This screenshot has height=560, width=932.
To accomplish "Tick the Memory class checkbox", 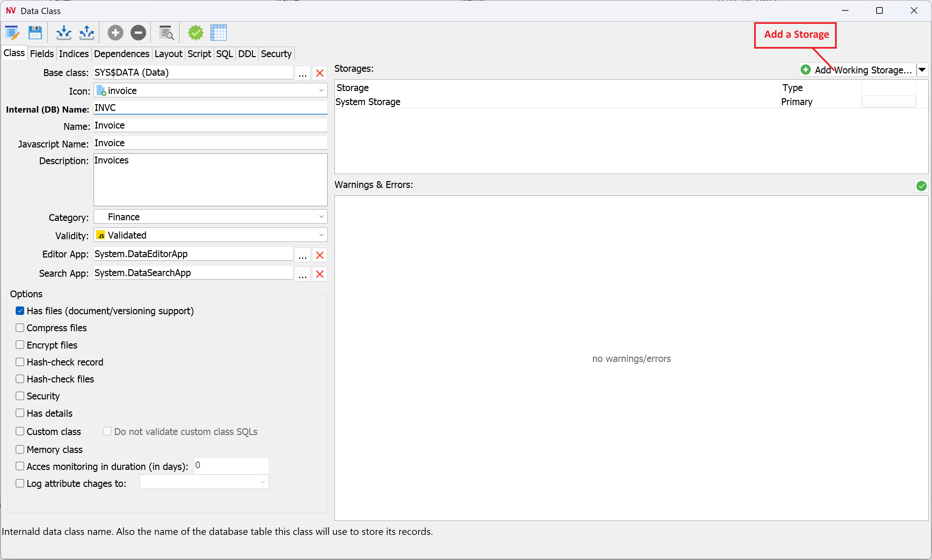I will 20,449.
